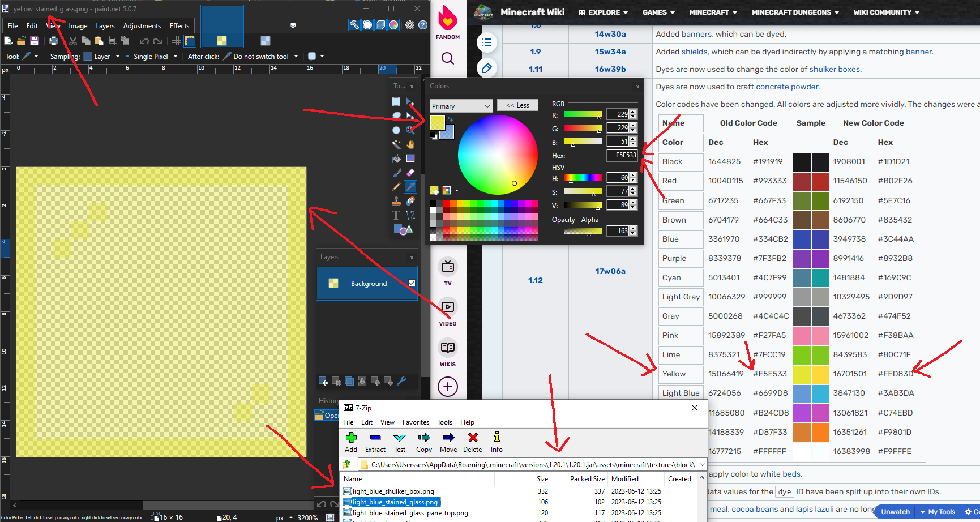This screenshot has width=980, height=522.
Task: Select the Paint Bucket tool
Action: [396, 159]
